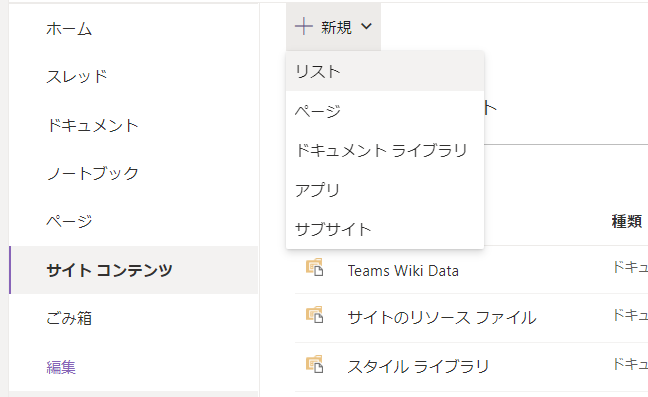Collapse the 新規 dropdown chevron
The height and width of the screenshot is (397, 648).
point(366,27)
